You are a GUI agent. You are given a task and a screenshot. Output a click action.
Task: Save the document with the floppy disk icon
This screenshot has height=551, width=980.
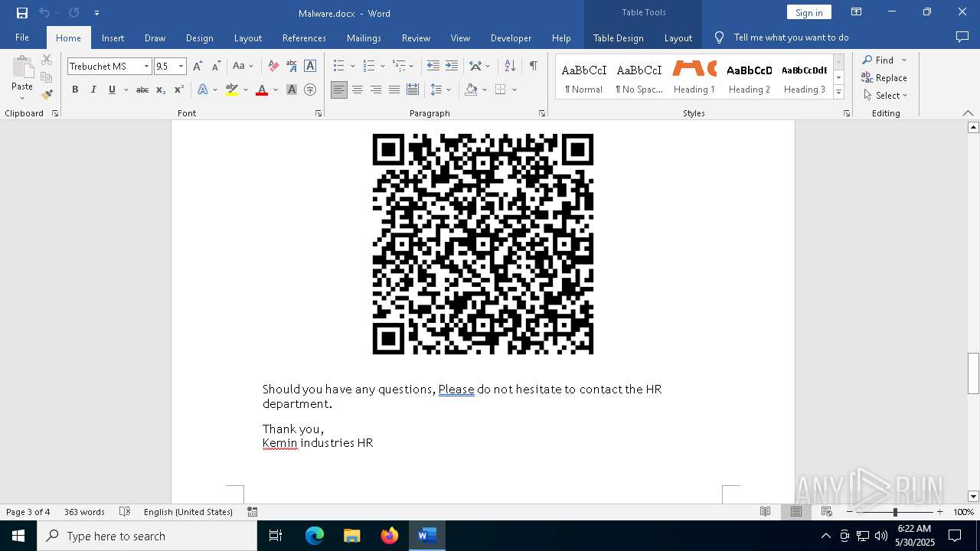21,13
